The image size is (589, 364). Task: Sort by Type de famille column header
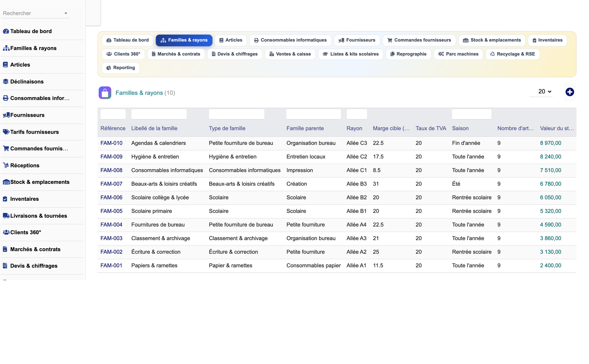click(x=227, y=128)
